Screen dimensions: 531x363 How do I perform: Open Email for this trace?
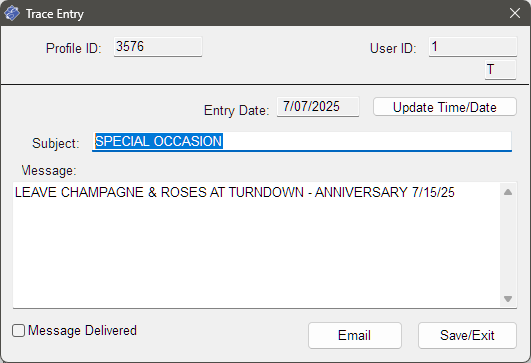pyautogui.click(x=355, y=335)
